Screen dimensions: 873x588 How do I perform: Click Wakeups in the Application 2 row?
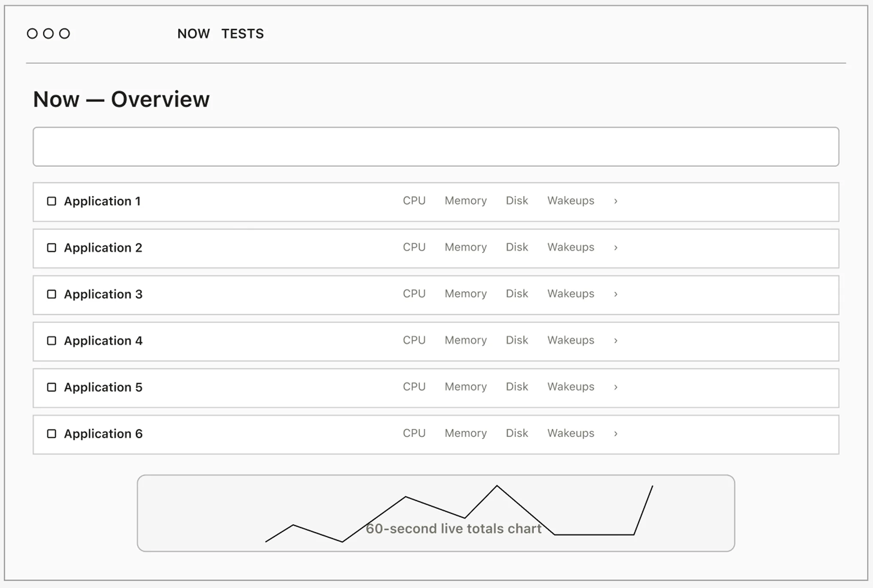[571, 247]
